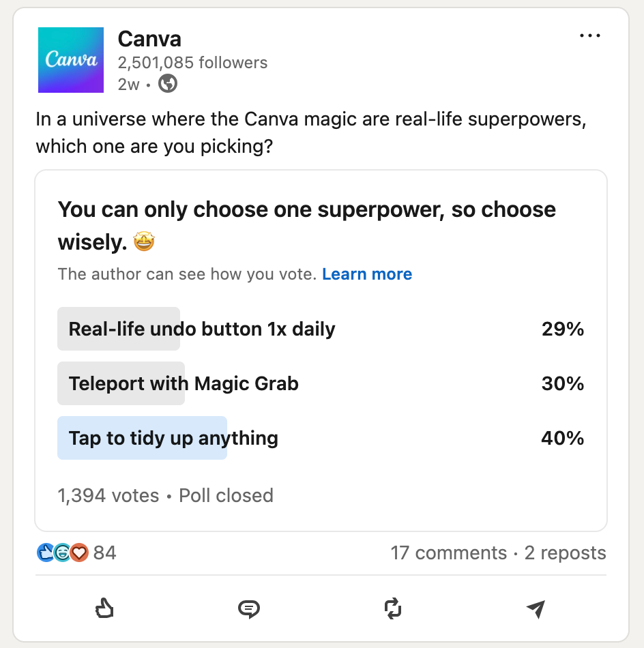Select the Teleport with Magic Grab option
The image size is (644, 648).
(x=183, y=383)
